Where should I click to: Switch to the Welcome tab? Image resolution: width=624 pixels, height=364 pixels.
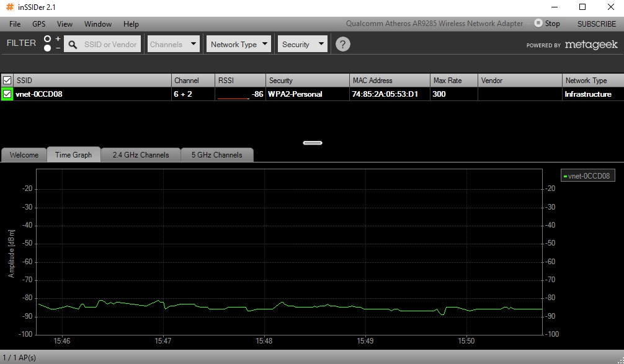(24, 155)
